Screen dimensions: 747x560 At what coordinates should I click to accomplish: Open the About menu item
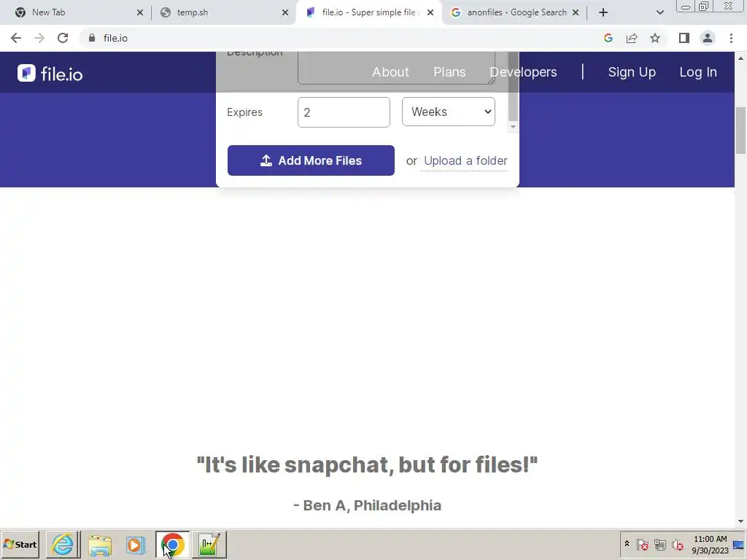coord(390,72)
